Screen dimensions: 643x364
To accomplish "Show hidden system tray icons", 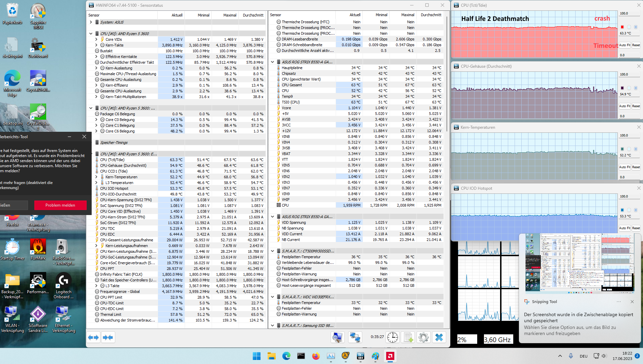I will 560,356.
